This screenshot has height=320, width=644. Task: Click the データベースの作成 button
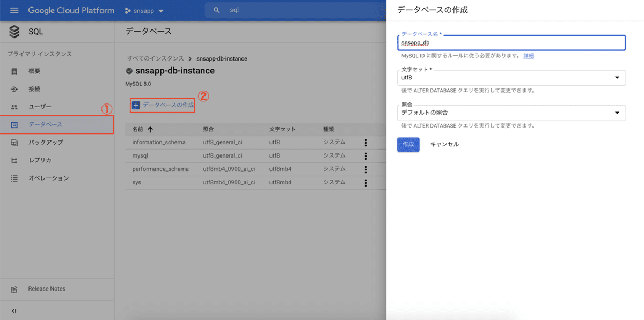[162, 105]
